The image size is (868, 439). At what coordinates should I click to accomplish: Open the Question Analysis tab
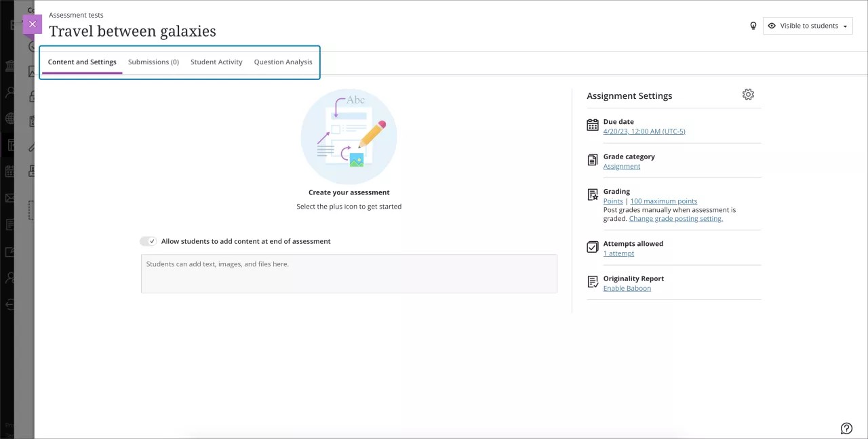[x=283, y=62]
